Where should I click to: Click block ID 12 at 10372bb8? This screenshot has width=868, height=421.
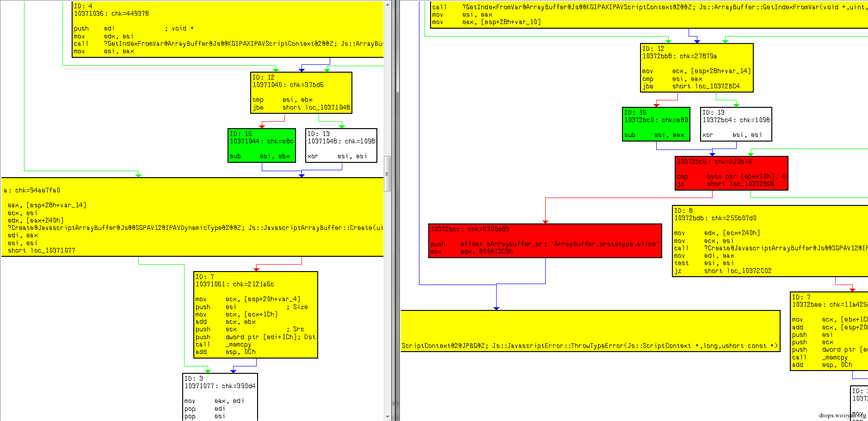click(696, 67)
